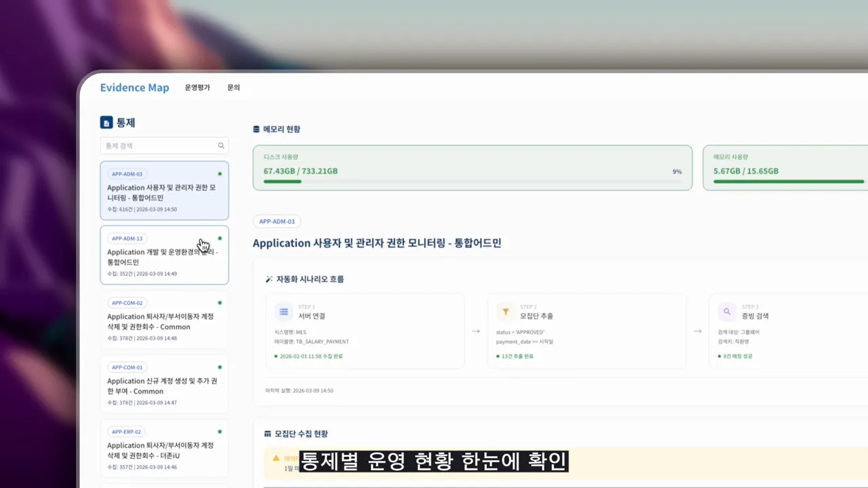868x488 pixels.
Task: Click the 테이블명: TB_SALARY_PAYMENT text
Action: [x=312, y=342]
